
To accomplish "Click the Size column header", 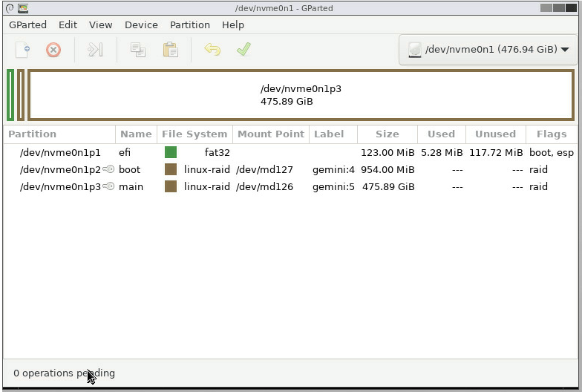I will pyautogui.click(x=388, y=134).
